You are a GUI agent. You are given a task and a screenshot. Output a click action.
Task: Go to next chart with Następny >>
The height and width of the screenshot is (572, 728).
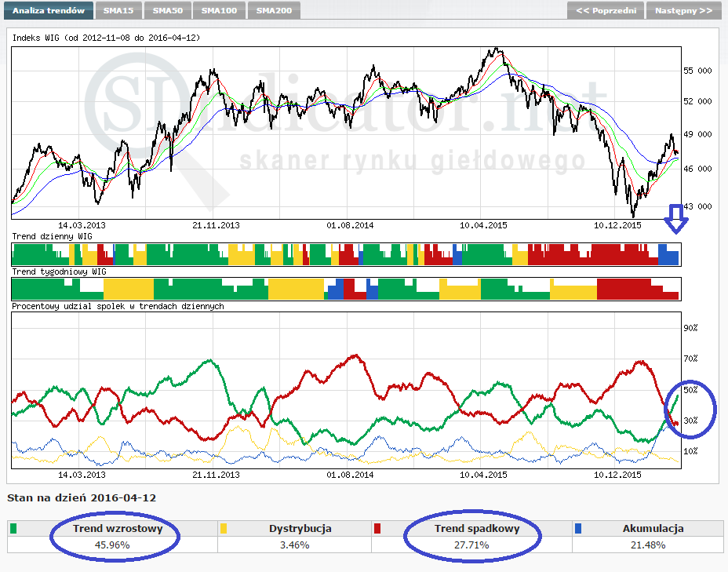click(683, 10)
